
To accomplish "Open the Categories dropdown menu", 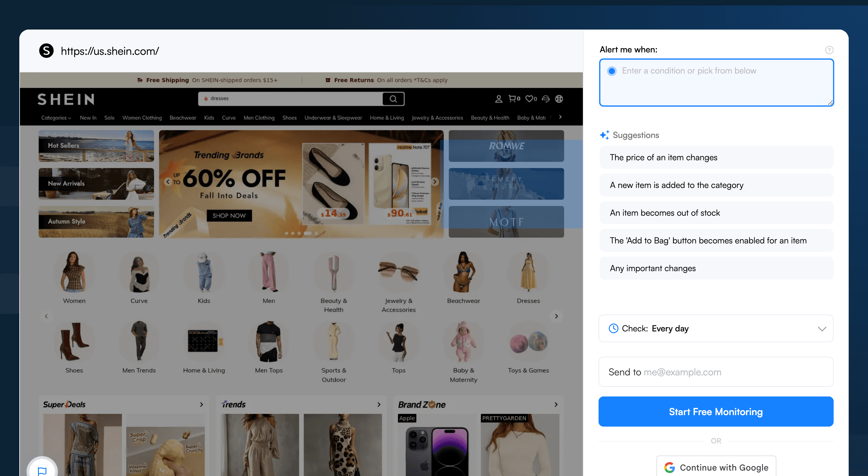I will (56, 118).
